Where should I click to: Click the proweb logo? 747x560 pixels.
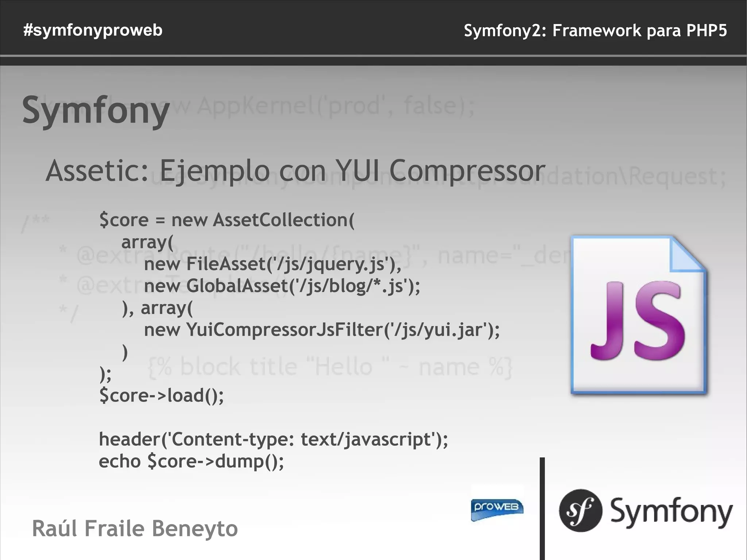(x=497, y=510)
